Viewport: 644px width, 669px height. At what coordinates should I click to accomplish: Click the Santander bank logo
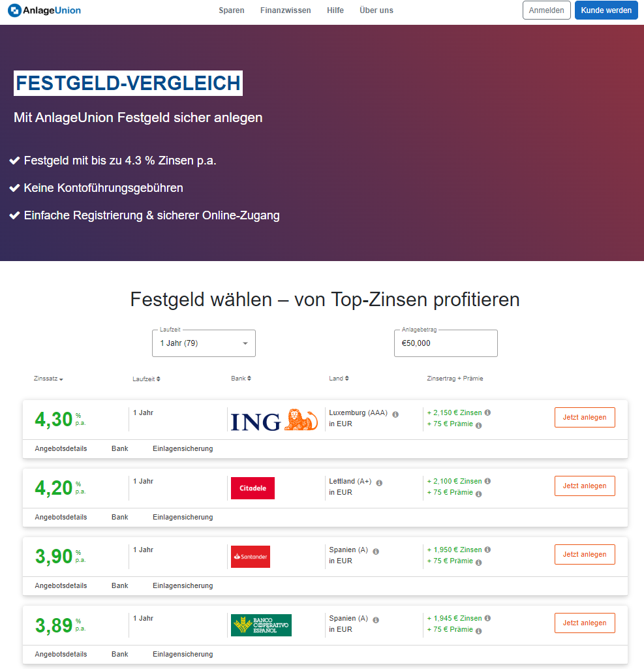[250, 557]
